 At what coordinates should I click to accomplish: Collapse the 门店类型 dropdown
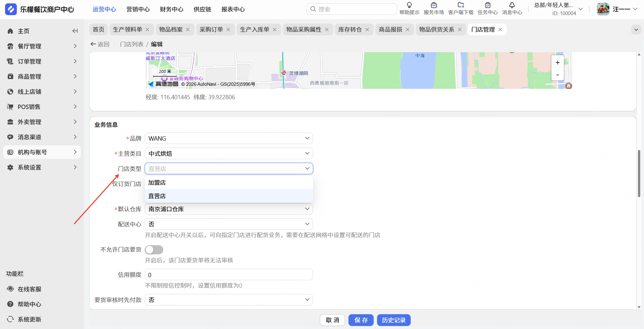(229, 169)
